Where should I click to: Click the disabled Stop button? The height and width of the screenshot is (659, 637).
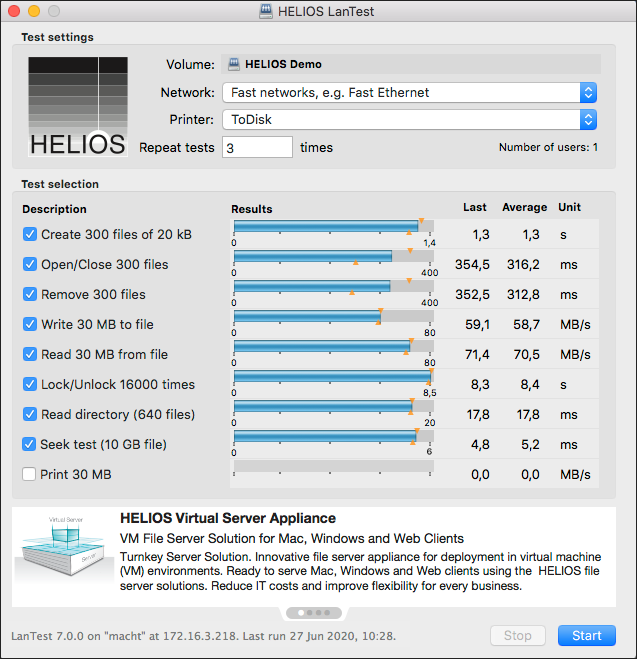518,635
